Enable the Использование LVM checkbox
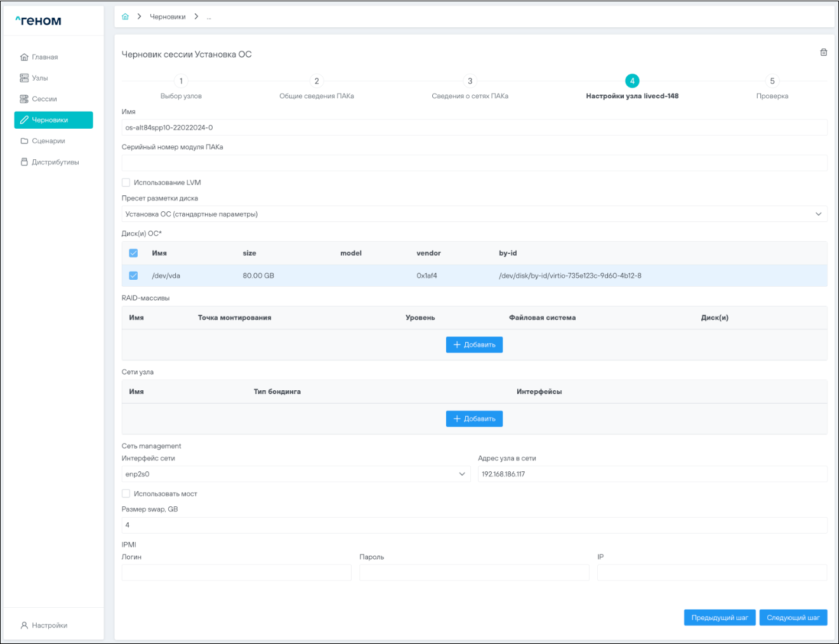 tap(126, 183)
